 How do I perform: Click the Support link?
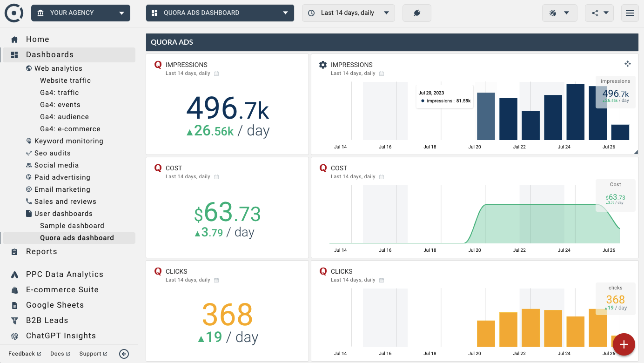point(93,354)
